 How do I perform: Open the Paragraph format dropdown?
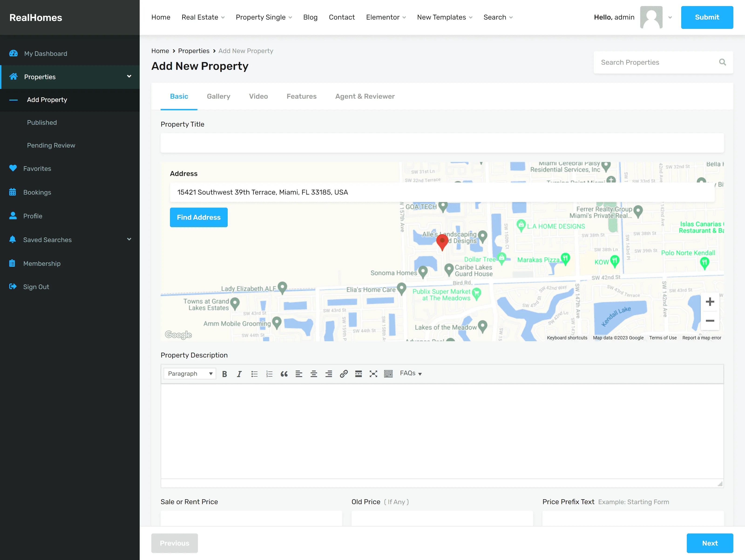(190, 374)
